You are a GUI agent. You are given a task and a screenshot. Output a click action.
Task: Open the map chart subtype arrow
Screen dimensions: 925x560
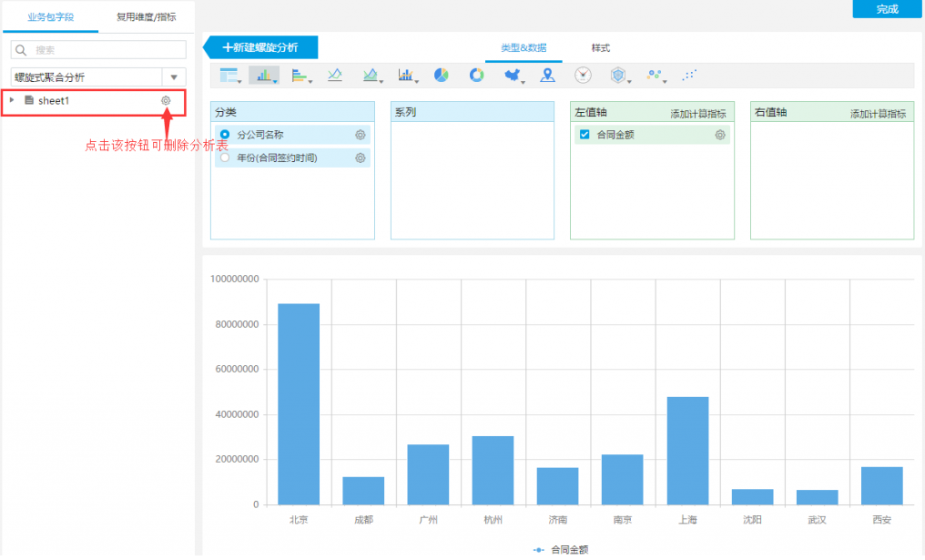pyautogui.click(x=523, y=81)
